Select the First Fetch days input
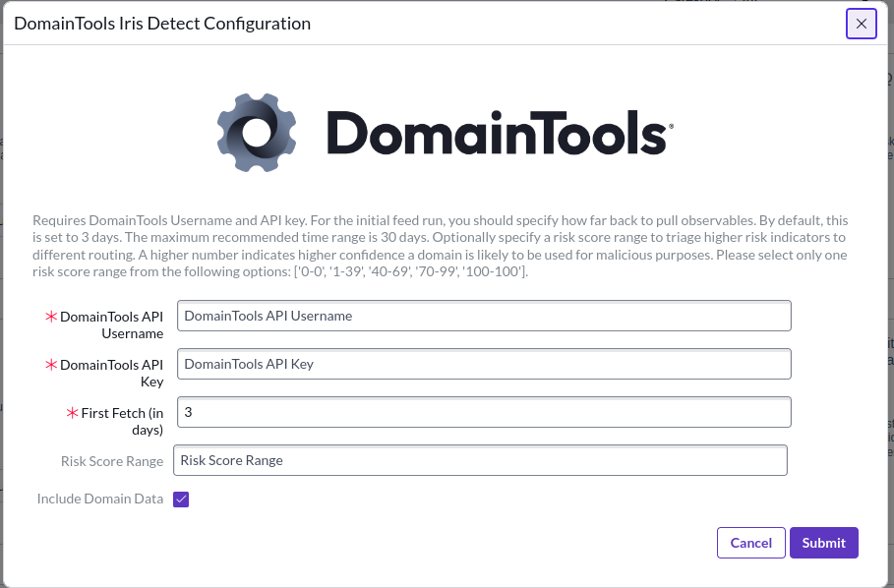This screenshot has width=894, height=588. tap(484, 412)
